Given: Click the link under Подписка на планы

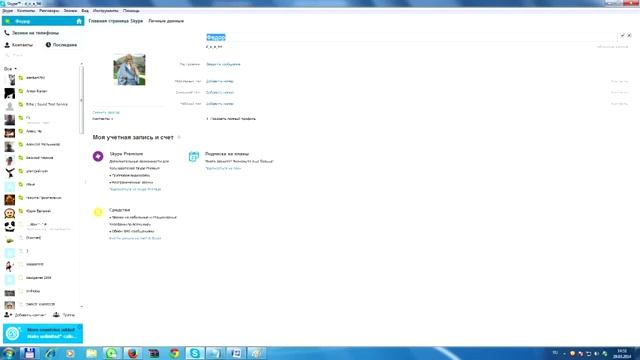Looking at the screenshot, I should (223, 168).
